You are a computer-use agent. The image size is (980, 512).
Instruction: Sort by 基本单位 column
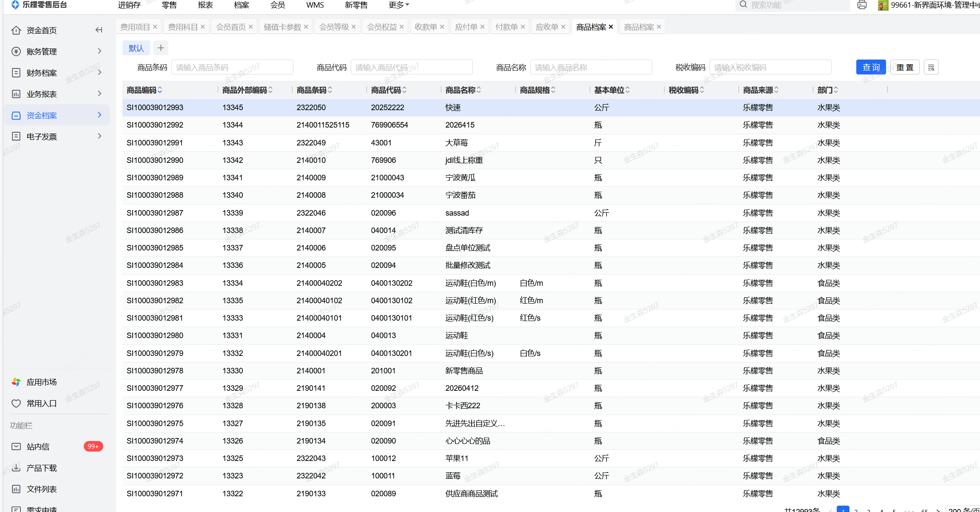point(628,90)
